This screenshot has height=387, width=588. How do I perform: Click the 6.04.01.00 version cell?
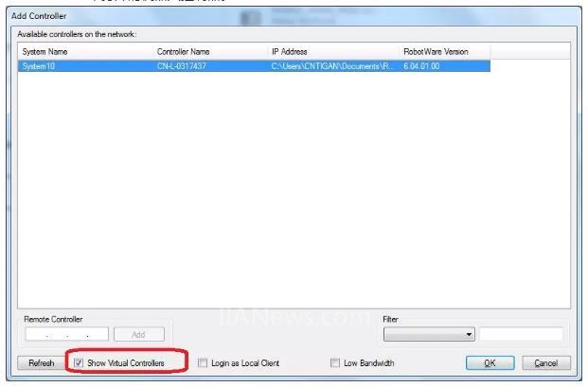pyautogui.click(x=421, y=66)
